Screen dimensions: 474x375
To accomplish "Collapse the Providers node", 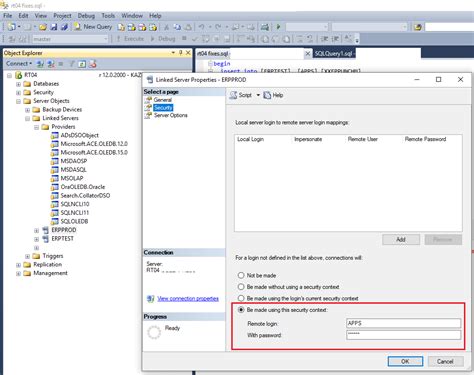I will (37, 127).
